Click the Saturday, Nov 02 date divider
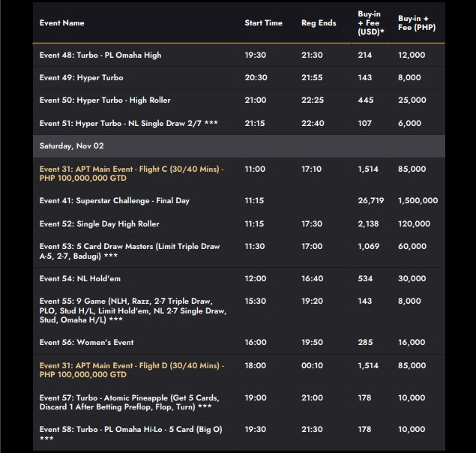The image size is (476, 453). tap(72, 145)
